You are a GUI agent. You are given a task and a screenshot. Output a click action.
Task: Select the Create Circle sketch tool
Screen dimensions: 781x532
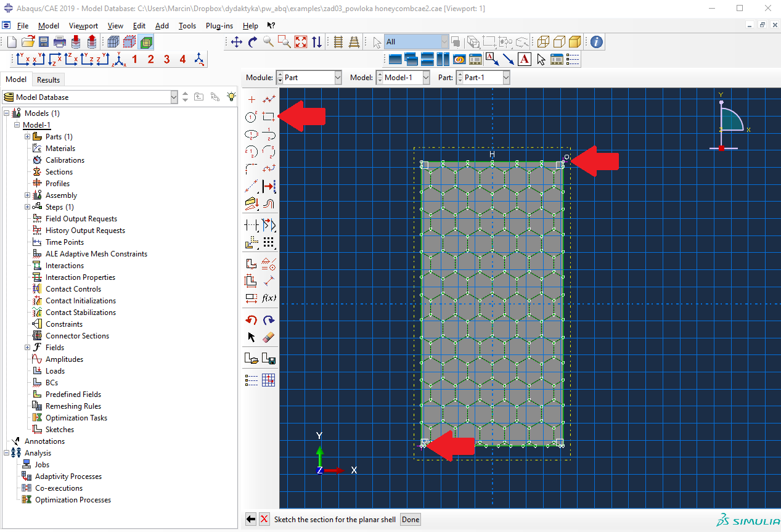pyautogui.click(x=251, y=117)
